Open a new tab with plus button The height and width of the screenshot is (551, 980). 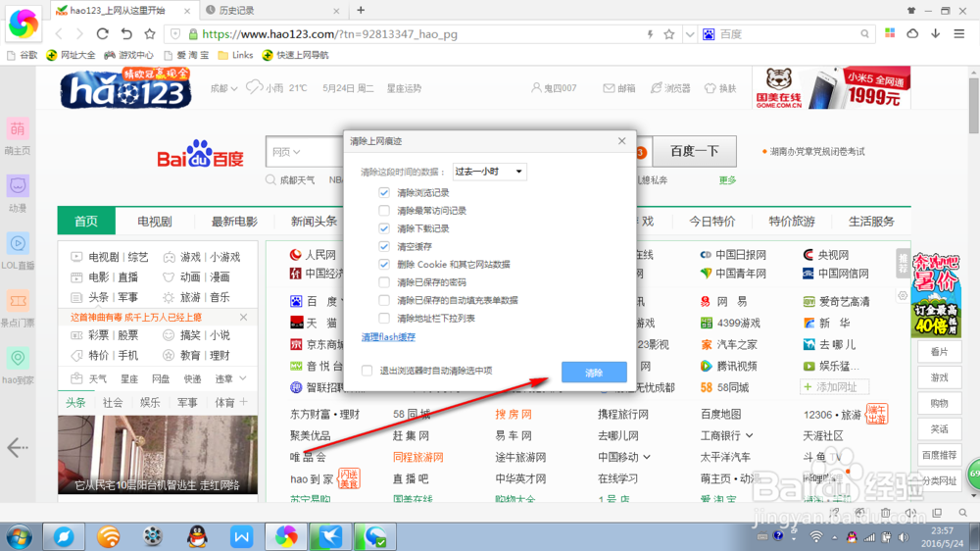tap(361, 10)
